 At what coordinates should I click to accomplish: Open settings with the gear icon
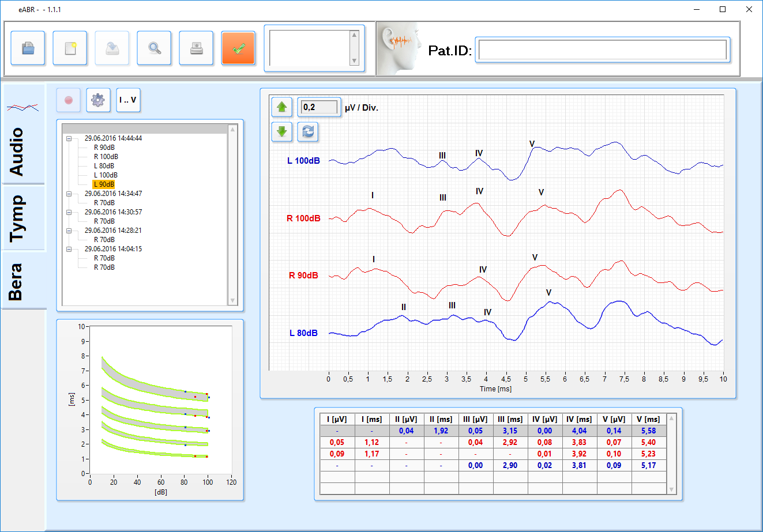(x=98, y=100)
